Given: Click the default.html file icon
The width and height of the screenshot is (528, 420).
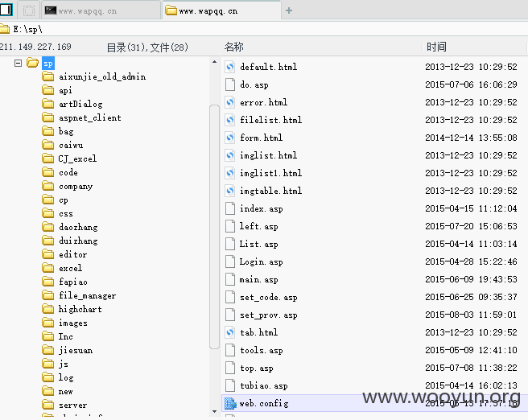Looking at the screenshot, I should (230, 67).
